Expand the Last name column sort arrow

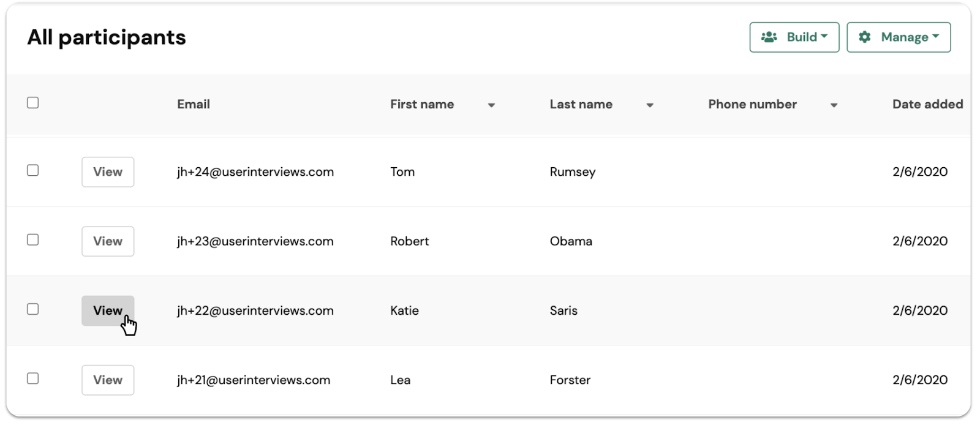[x=650, y=105]
